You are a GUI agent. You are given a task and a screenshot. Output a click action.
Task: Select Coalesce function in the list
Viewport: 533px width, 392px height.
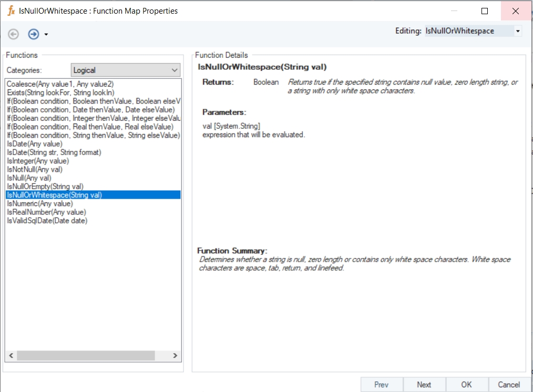click(60, 84)
